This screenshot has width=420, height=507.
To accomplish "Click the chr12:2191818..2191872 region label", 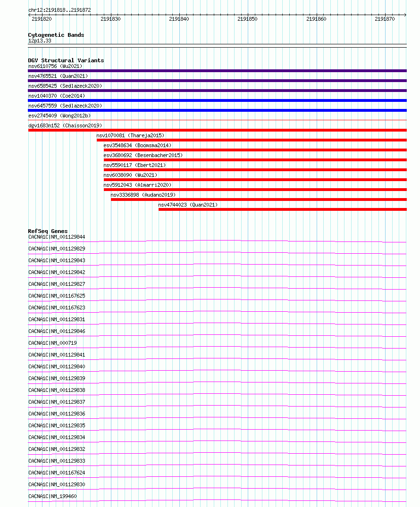I will coord(59,10).
